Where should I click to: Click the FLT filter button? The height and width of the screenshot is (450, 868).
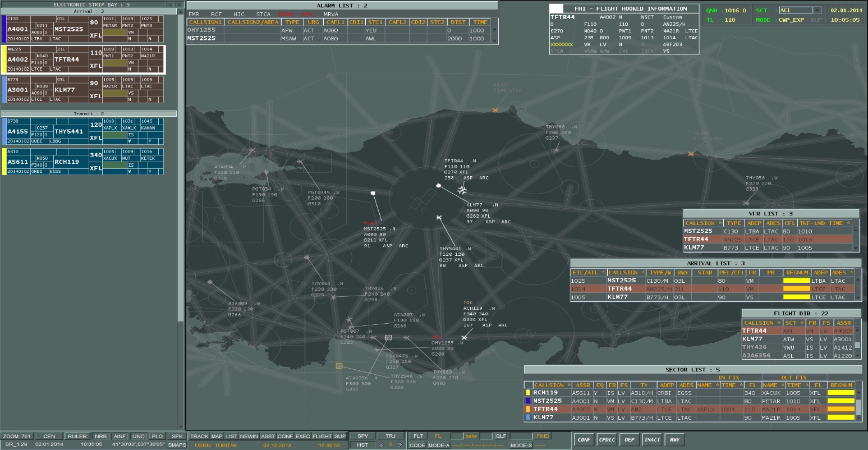pyautogui.click(x=418, y=436)
